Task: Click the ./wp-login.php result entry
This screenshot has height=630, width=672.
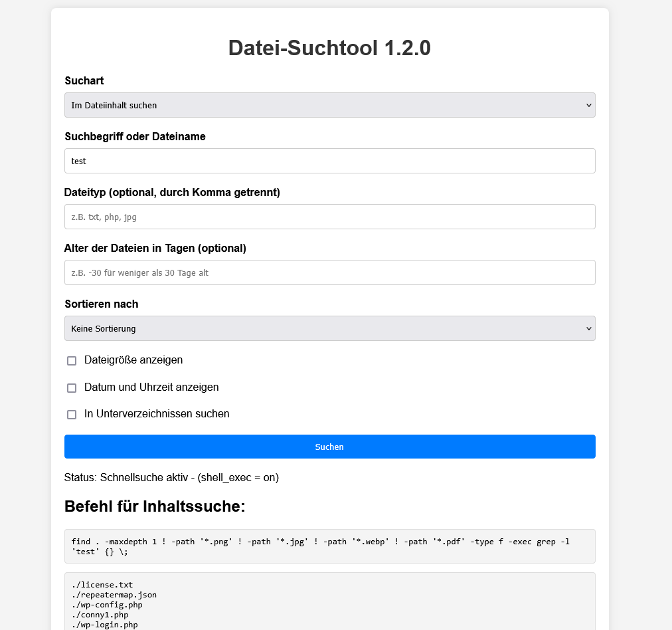Action: coord(104,625)
